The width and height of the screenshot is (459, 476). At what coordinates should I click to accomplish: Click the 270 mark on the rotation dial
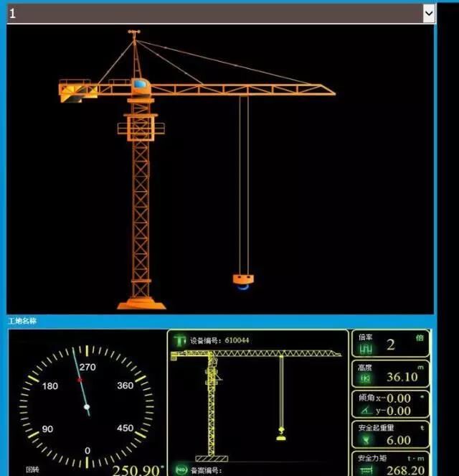point(87,367)
